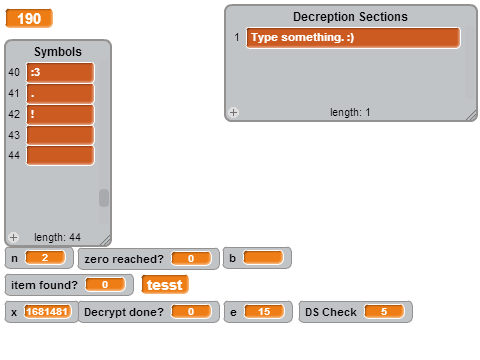
Task: Click the 'length: 44' label
Action: coord(57,237)
